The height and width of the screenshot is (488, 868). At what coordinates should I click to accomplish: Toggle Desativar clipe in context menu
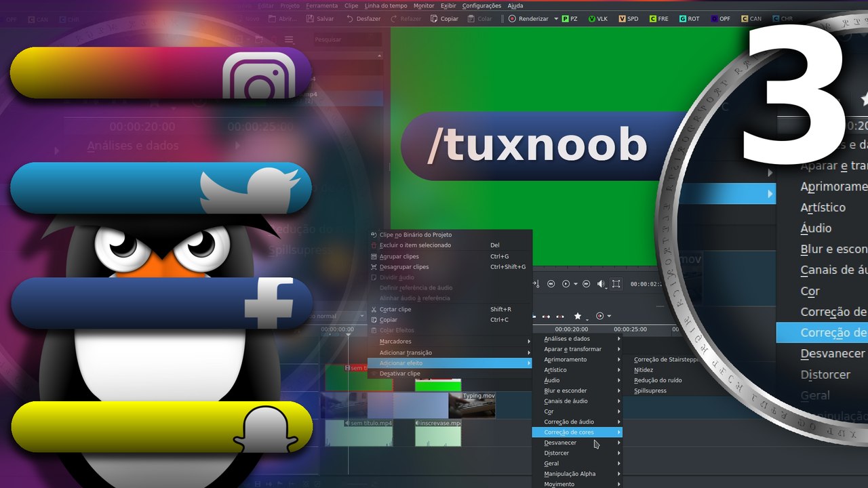(449, 373)
